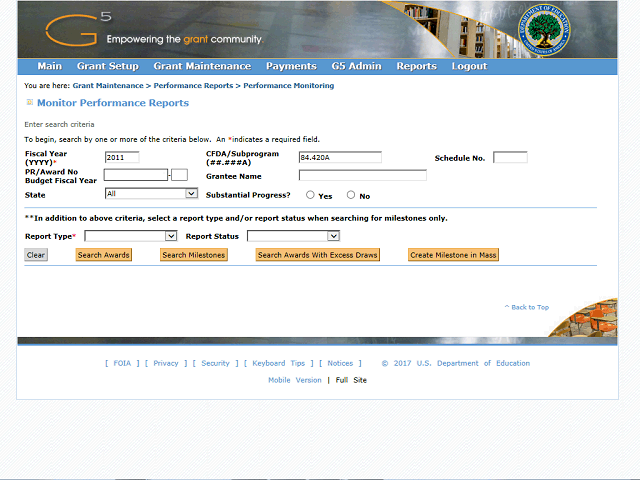Expand the Report Status dropdown
This screenshot has height=480, width=640.
pyautogui.click(x=293, y=236)
